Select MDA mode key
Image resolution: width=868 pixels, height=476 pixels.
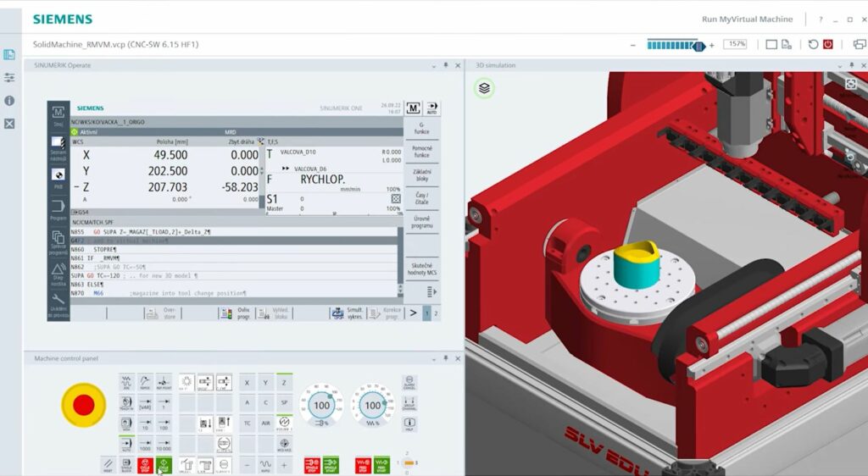(x=127, y=424)
